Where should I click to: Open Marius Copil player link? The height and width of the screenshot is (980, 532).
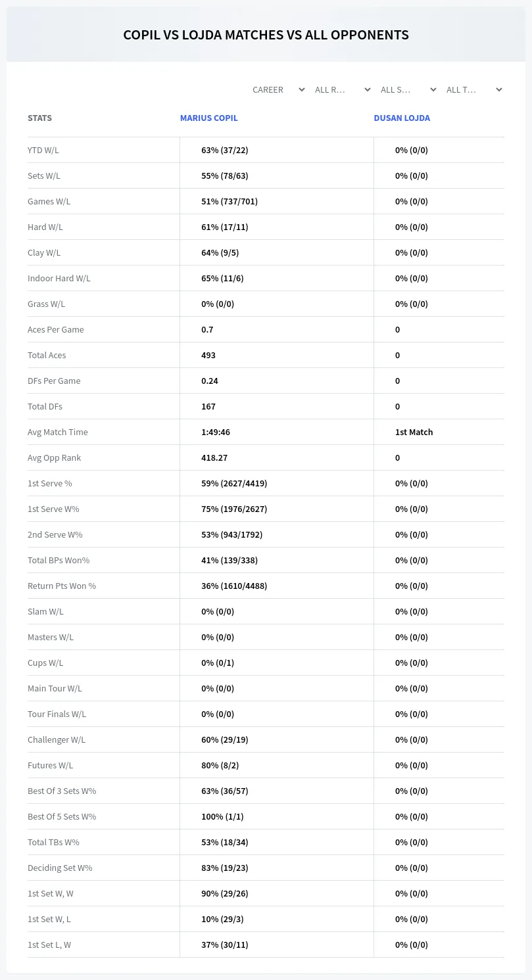(x=209, y=118)
